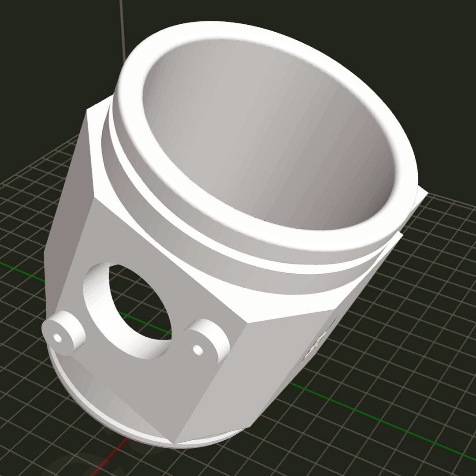Click the small hole in the left peg
476x476 pixels.
click(x=57, y=338)
